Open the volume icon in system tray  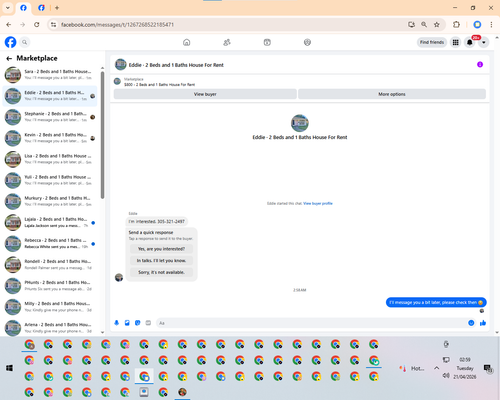tap(446, 376)
